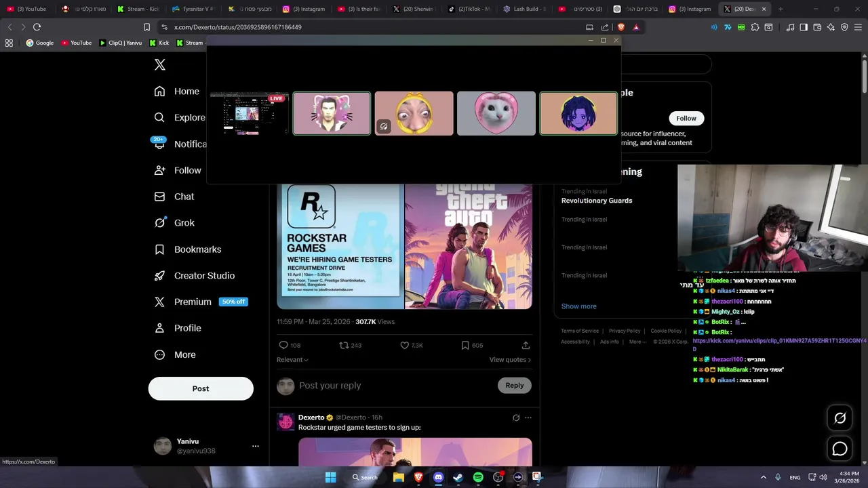This screenshot has height=488, width=868.
Task: Switch to the Sherwin browser tab
Action: coord(413,9)
